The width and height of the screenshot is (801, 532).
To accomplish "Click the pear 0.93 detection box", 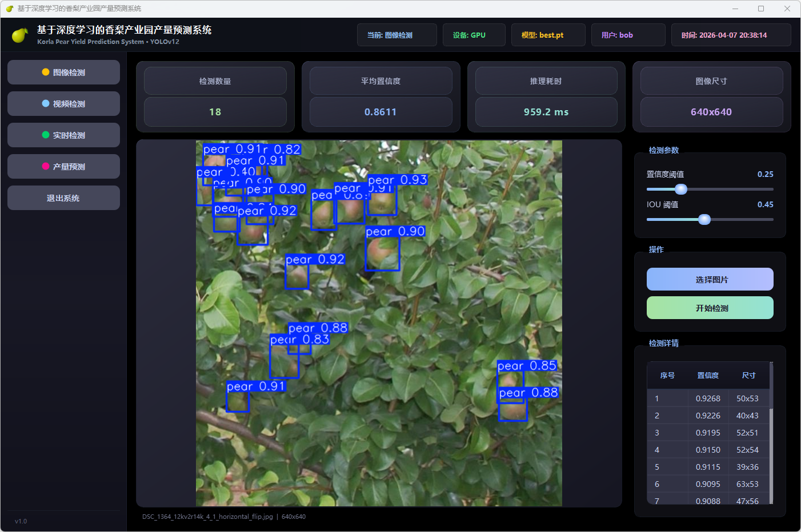I will [x=382, y=201].
